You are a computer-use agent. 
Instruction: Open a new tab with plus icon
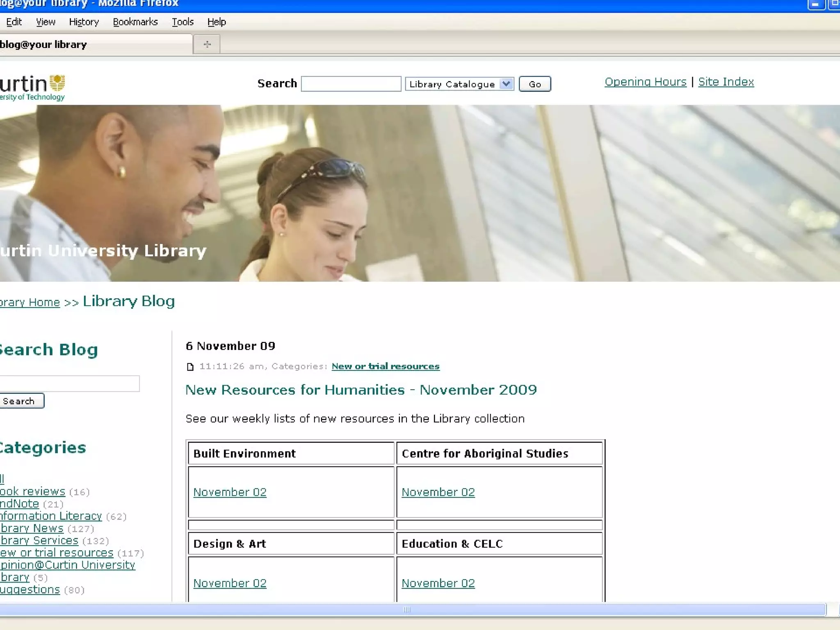click(x=207, y=44)
